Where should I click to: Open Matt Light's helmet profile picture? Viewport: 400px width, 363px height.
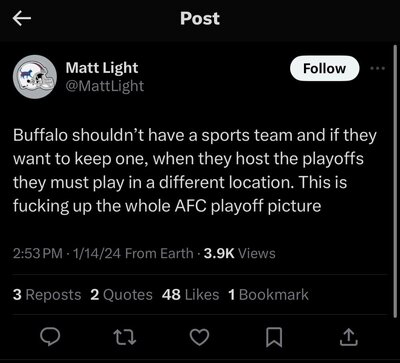pos(35,77)
